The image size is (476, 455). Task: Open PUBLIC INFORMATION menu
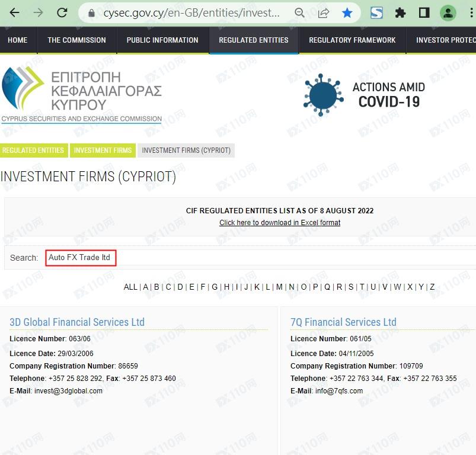pyautogui.click(x=162, y=40)
